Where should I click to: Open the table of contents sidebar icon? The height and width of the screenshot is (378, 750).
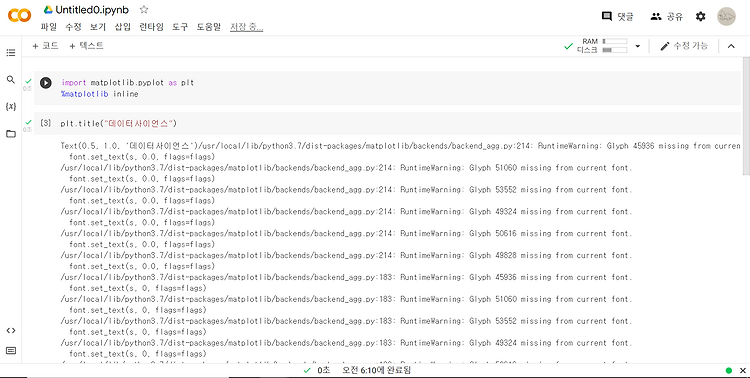click(x=11, y=53)
